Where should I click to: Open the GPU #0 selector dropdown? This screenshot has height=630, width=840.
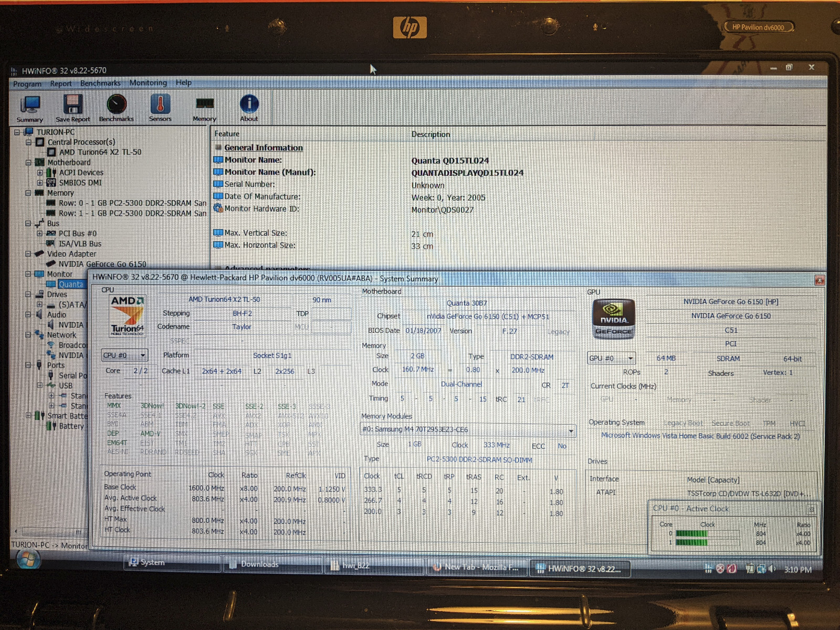point(612,359)
